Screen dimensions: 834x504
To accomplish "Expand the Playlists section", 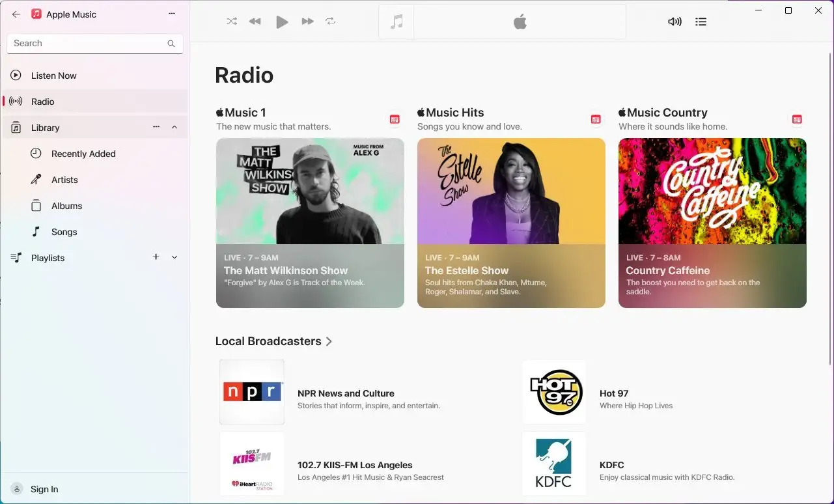I will point(174,258).
